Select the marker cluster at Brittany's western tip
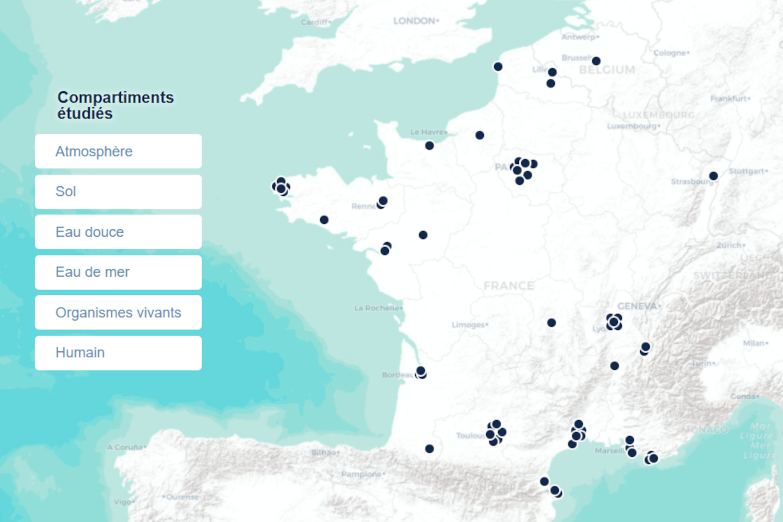The width and height of the screenshot is (783, 522). 281,186
